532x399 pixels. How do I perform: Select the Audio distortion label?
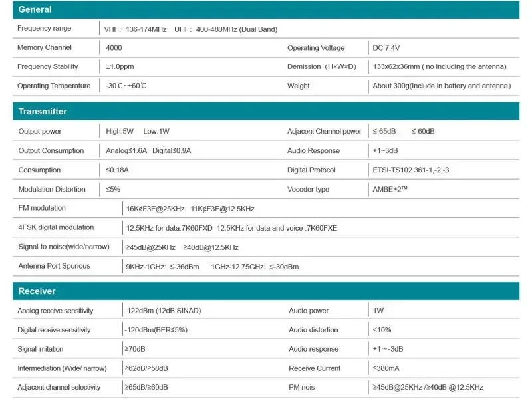(313, 330)
